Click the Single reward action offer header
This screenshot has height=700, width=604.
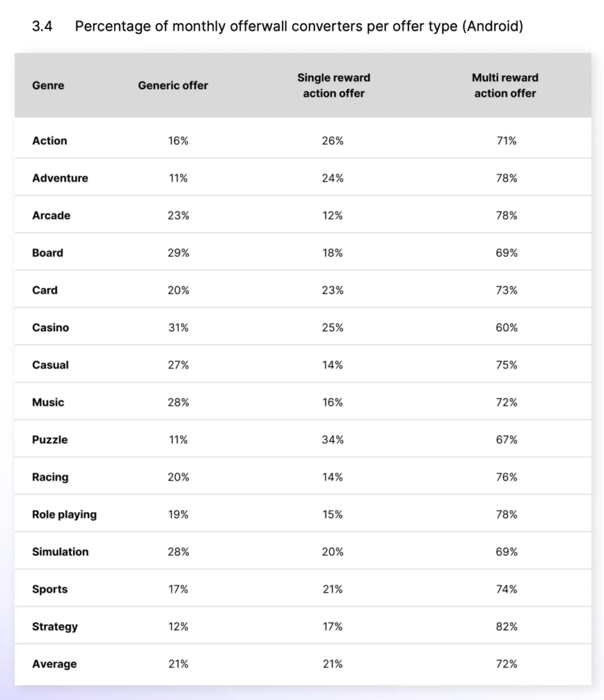[x=333, y=85]
